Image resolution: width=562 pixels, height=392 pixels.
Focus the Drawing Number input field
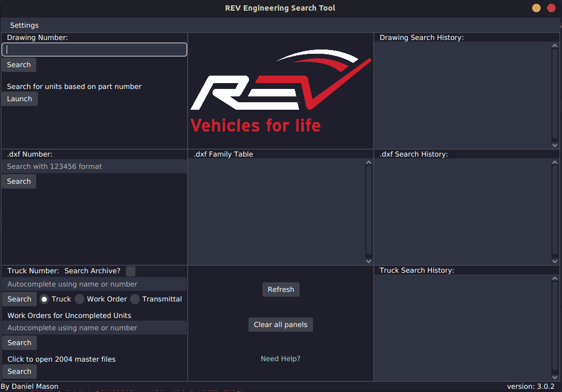tap(94, 50)
